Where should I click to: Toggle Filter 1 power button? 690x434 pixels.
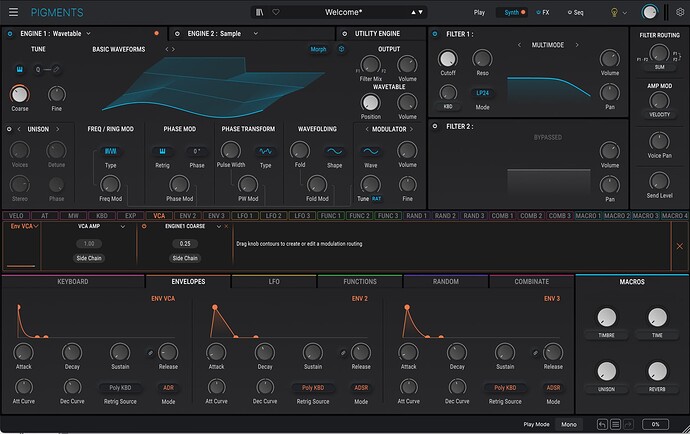click(435, 34)
